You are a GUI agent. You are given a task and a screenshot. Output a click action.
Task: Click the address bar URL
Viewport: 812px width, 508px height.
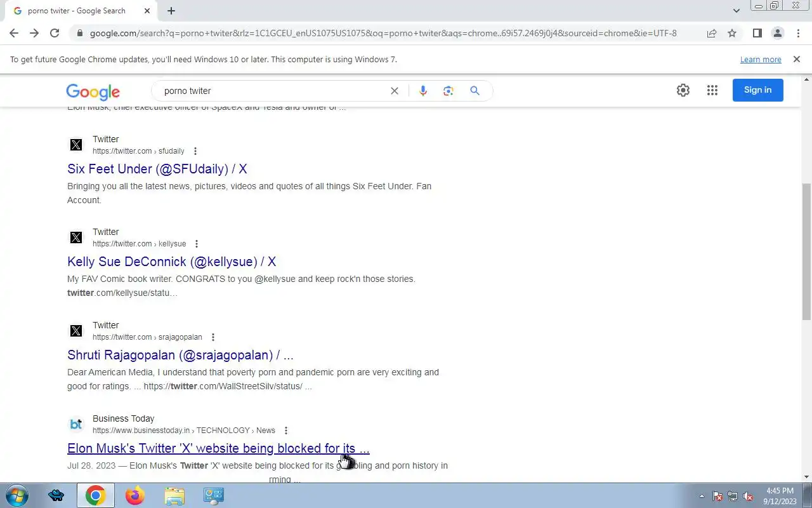click(x=383, y=33)
